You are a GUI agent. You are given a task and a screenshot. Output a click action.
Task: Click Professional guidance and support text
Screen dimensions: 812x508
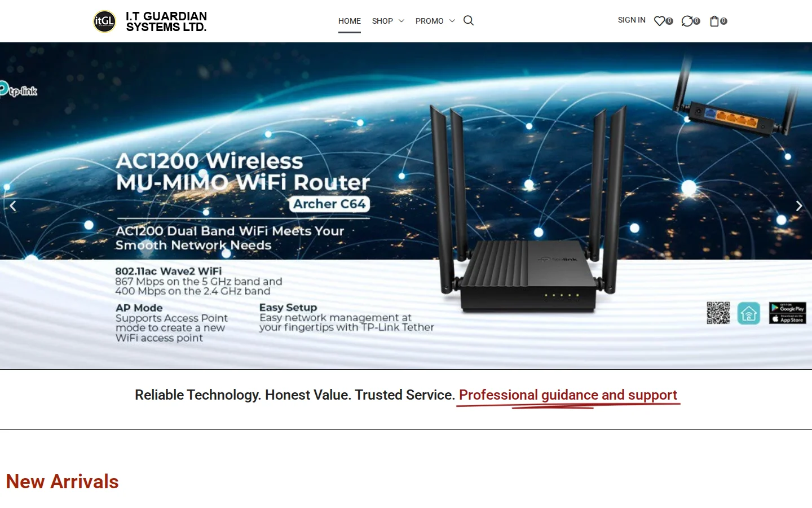(x=568, y=395)
